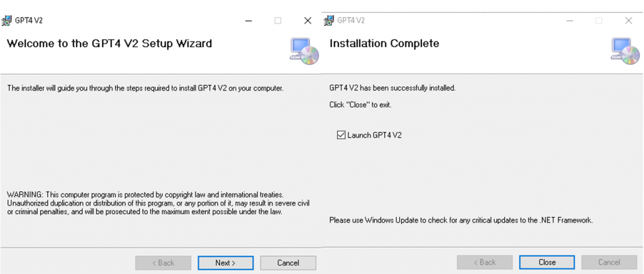This screenshot has width=644, height=274.
Task: Click the installer icon in the Installation Complete title bar
Action: [x=328, y=20]
